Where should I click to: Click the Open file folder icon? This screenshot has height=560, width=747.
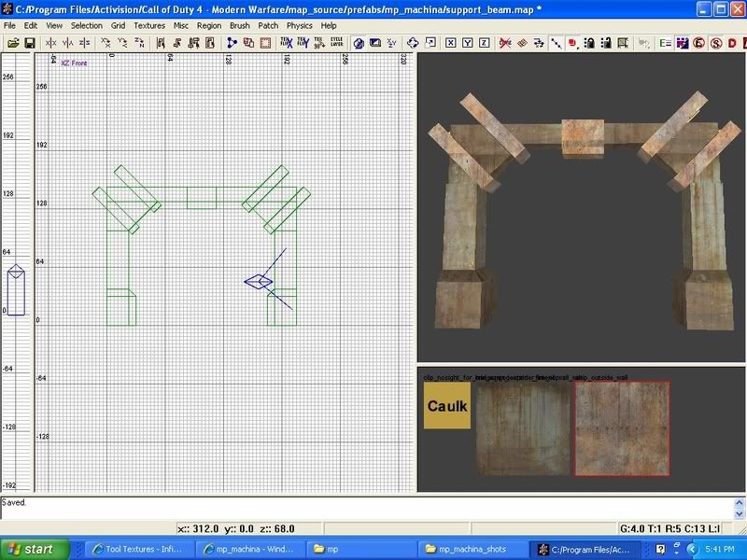click(13, 43)
